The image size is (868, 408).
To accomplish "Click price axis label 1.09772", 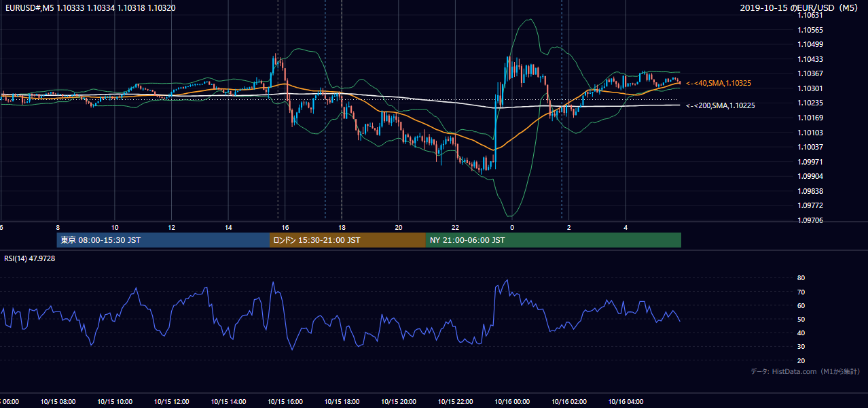I will click(810, 205).
